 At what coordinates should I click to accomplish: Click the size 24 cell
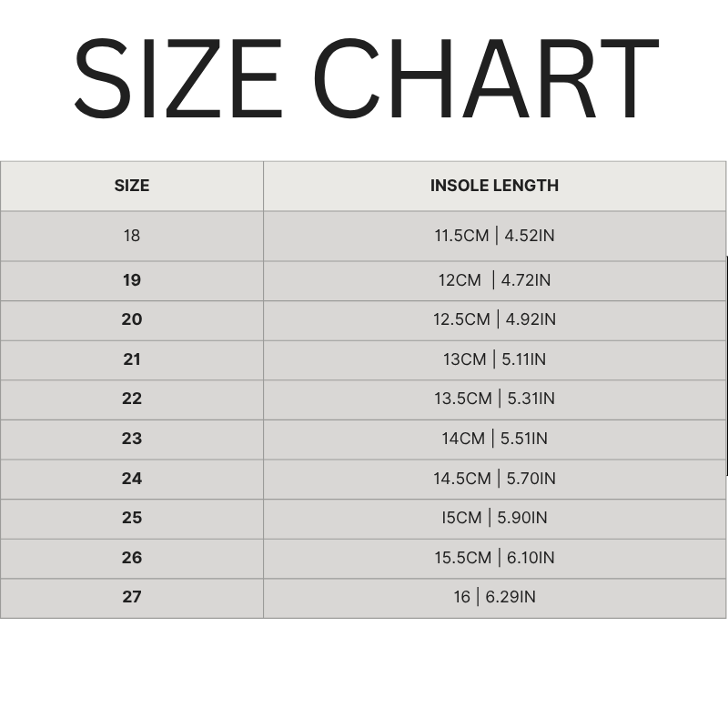pos(132,479)
